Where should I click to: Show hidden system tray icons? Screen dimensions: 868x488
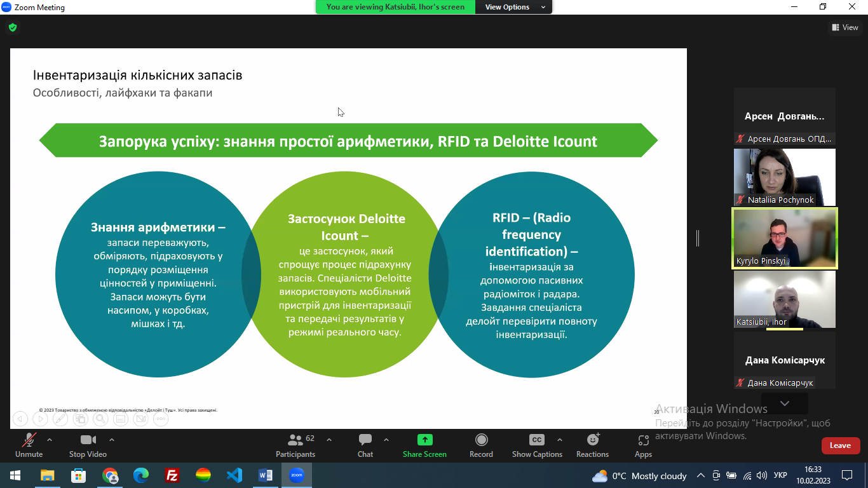click(x=701, y=475)
